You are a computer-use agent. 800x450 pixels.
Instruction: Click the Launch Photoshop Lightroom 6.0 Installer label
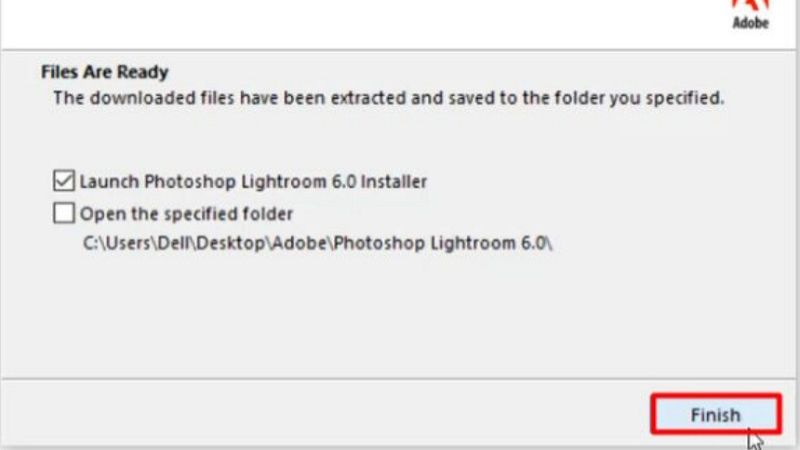tap(253, 181)
